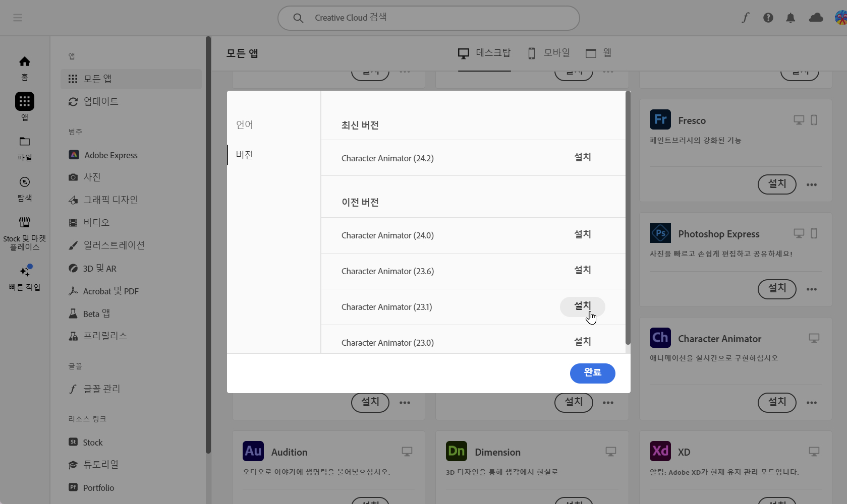
Task: Open the fonts icon in top bar
Action: pos(745,18)
